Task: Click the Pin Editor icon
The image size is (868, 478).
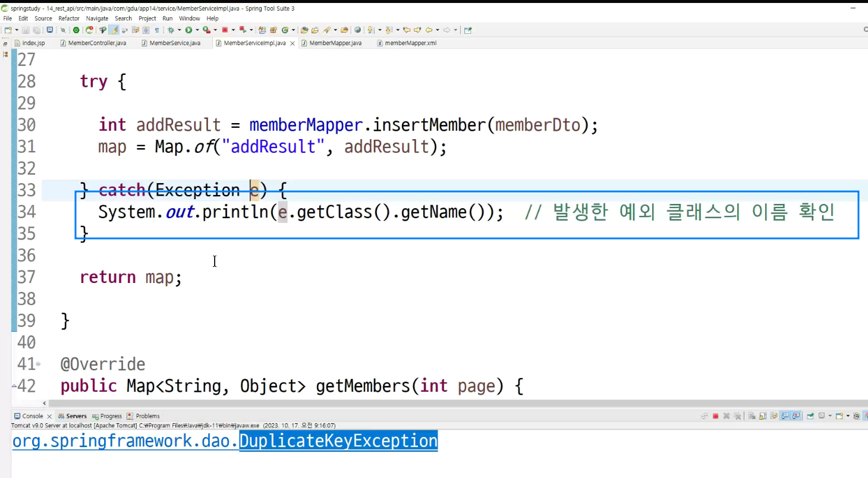Action: (x=468, y=30)
